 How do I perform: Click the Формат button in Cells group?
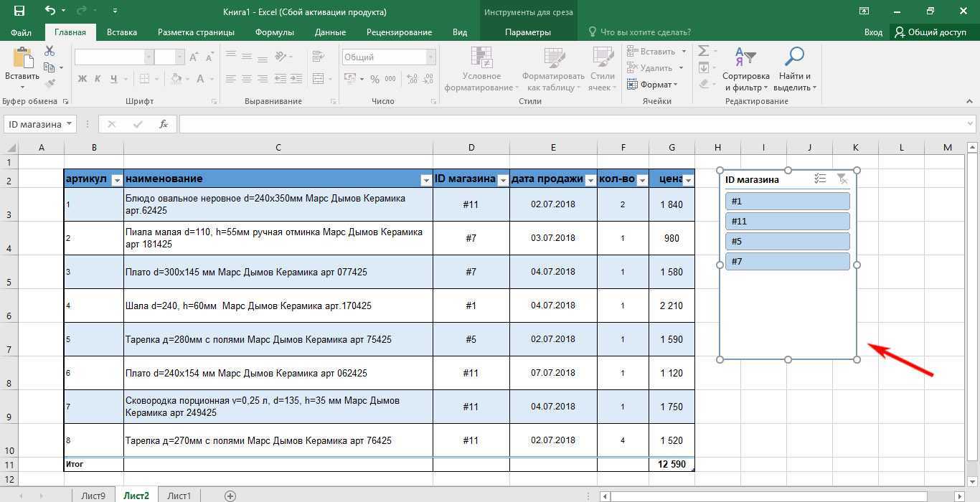(652, 85)
